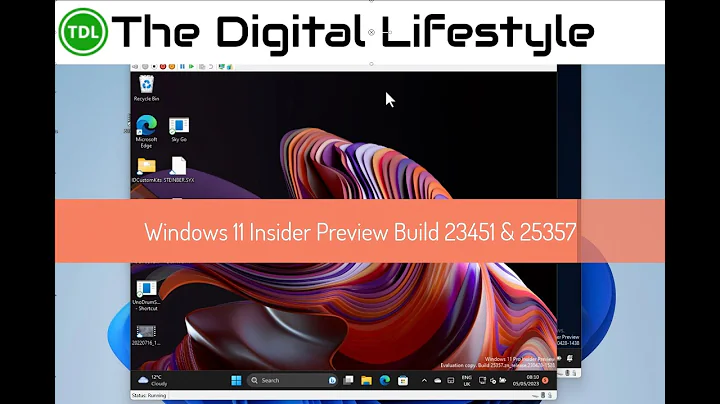
Task: Open Task View on the taskbar
Action: (349, 380)
